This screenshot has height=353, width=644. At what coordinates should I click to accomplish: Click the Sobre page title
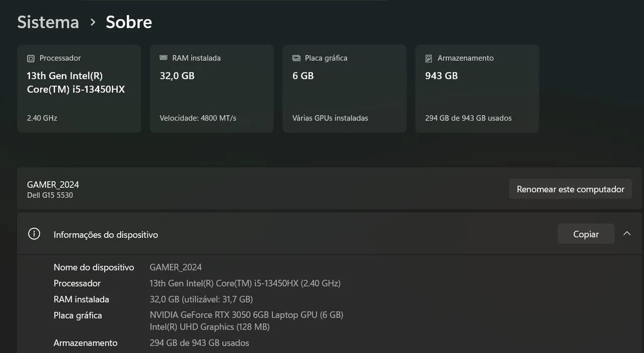(x=129, y=22)
